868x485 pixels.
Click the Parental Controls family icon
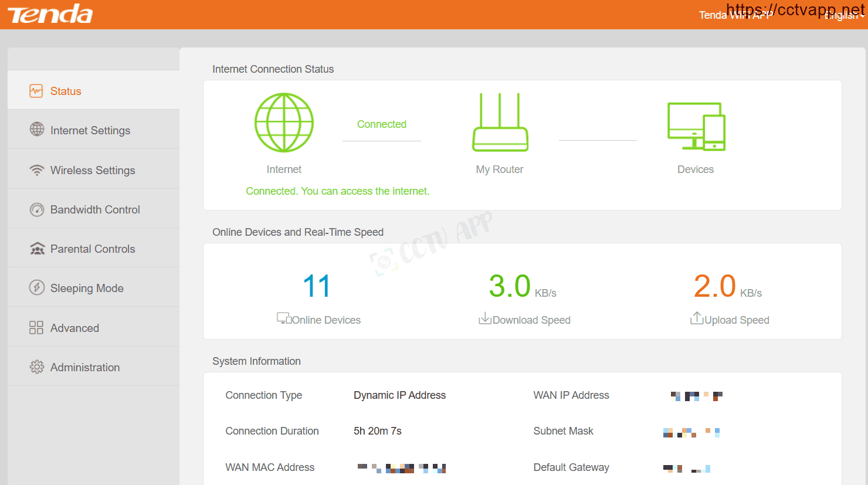[x=37, y=249]
